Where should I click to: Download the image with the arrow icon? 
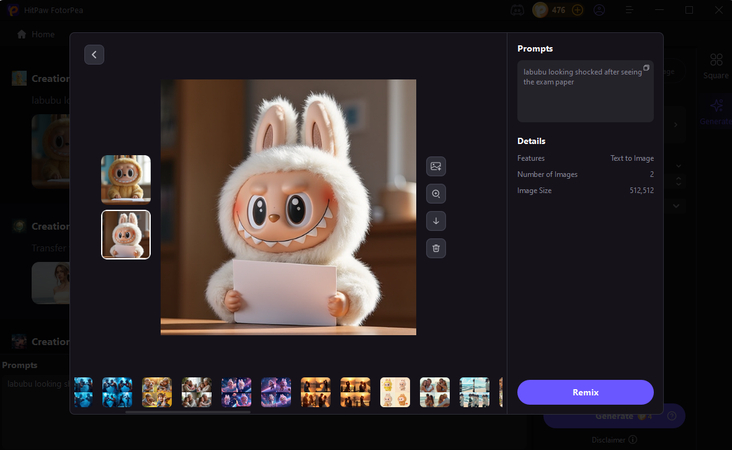click(x=436, y=221)
